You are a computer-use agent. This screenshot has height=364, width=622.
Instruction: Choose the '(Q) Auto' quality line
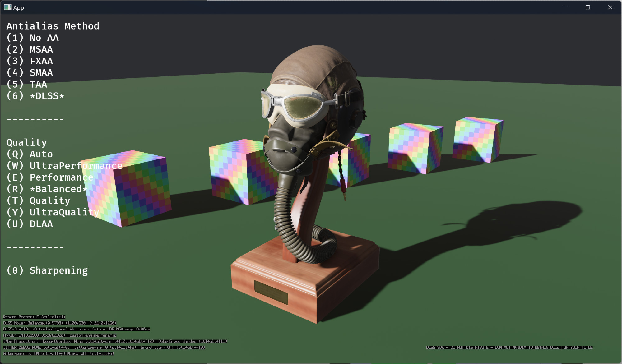(30, 154)
